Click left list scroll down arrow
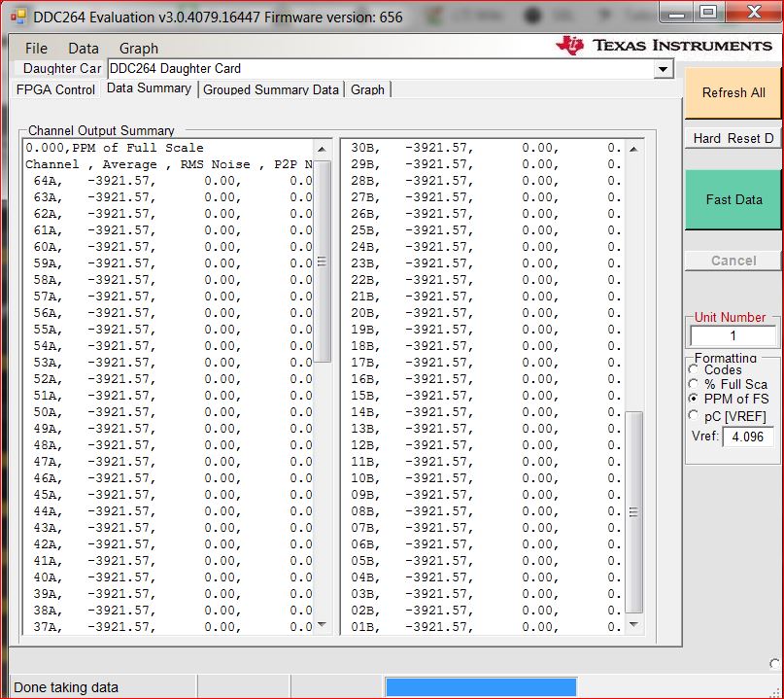784x699 pixels. pos(322,624)
